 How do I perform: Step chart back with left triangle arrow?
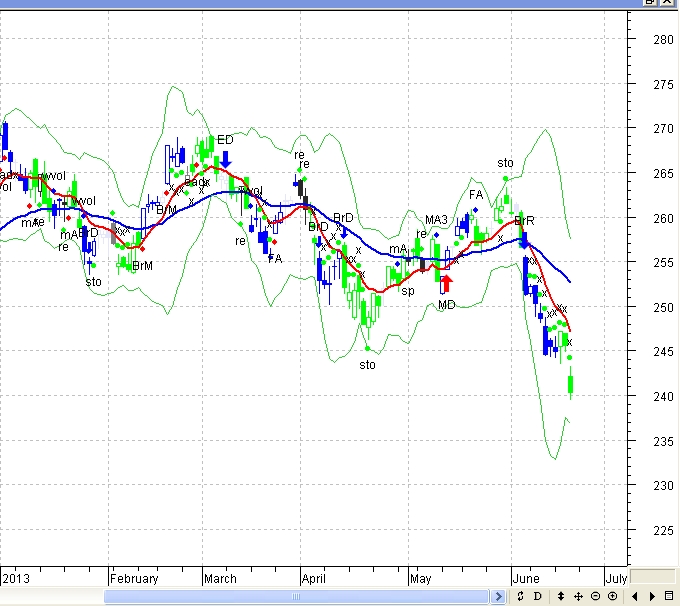(634, 597)
